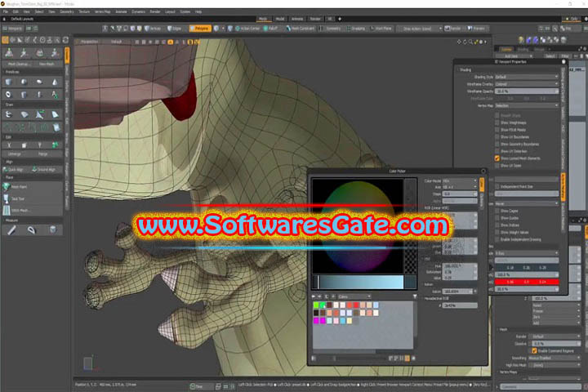
Task: Pick the bright green color swatch
Action: (x=317, y=305)
